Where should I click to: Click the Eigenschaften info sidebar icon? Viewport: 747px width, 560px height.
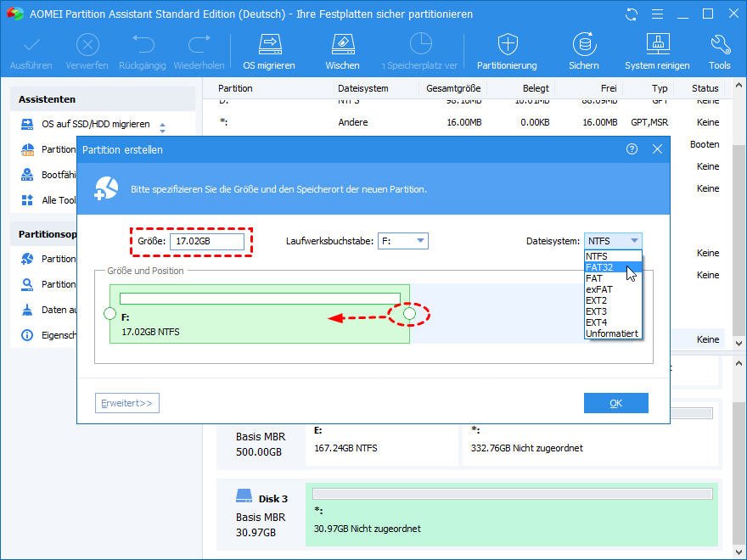coord(27,335)
